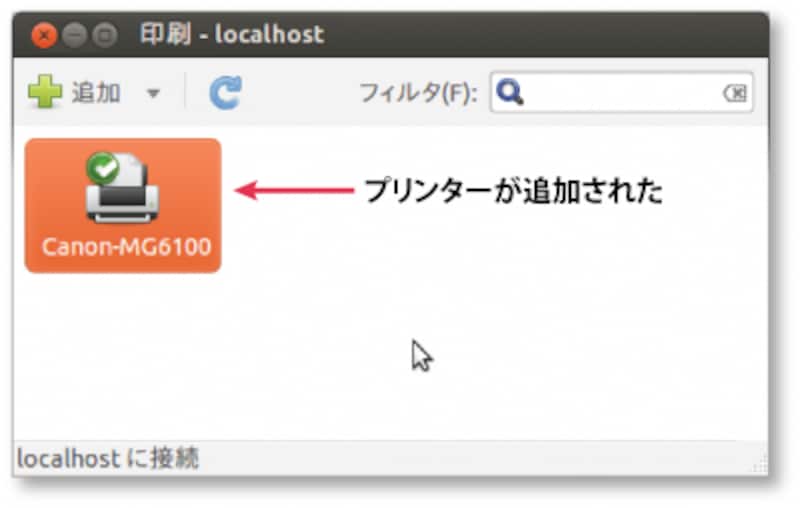This screenshot has width=800, height=508.
Task: Open the 追加 dropdown arrow
Action: (x=153, y=93)
